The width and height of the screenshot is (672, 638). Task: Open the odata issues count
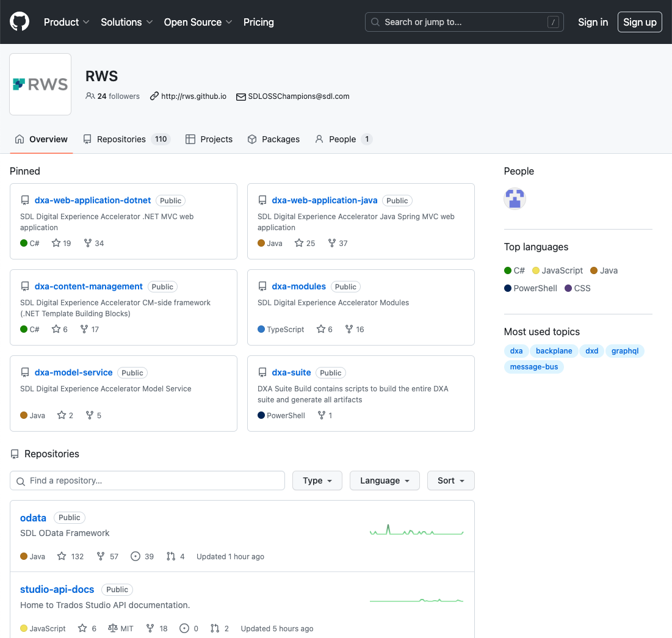[x=142, y=556]
